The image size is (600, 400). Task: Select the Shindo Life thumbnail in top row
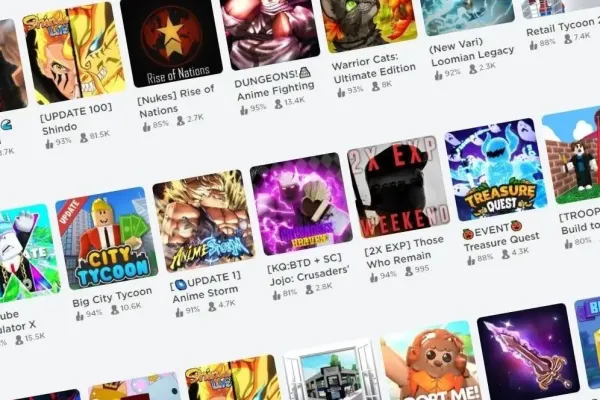[x=74, y=53]
